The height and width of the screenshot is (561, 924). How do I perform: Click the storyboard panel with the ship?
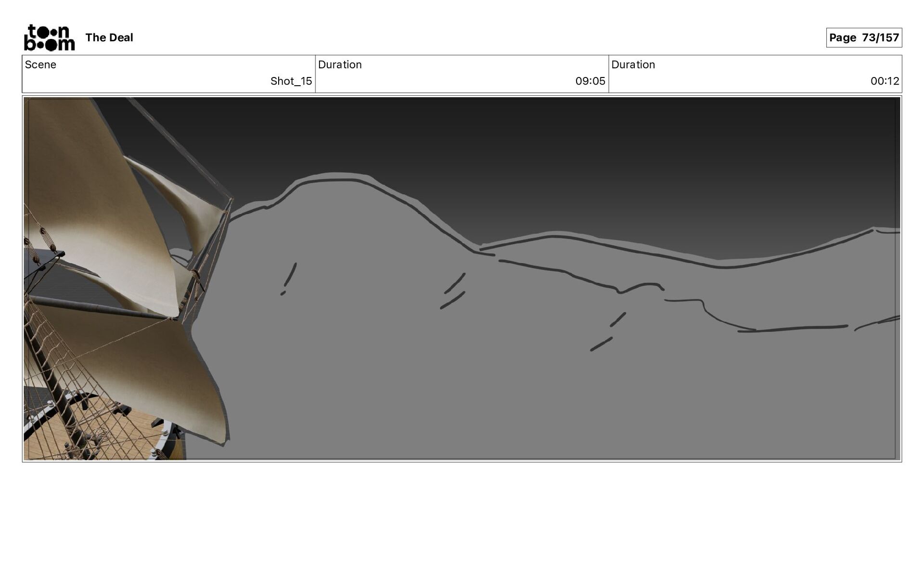[x=462, y=279]
